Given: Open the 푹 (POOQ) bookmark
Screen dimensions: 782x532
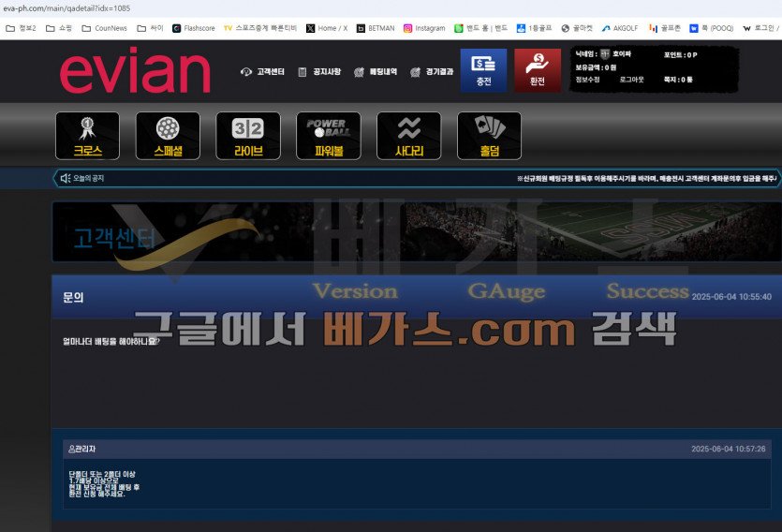Looking at the screenshot, I should (711, 28).
